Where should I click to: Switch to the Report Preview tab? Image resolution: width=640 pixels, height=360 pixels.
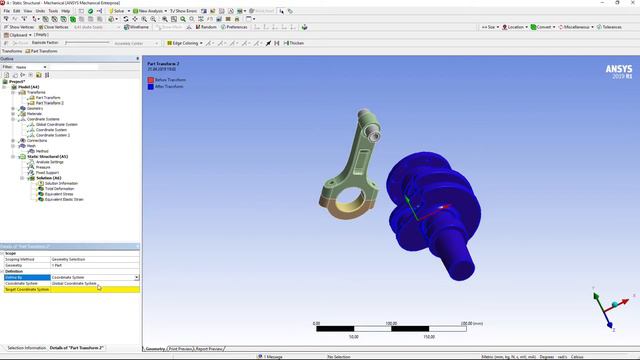209,349
